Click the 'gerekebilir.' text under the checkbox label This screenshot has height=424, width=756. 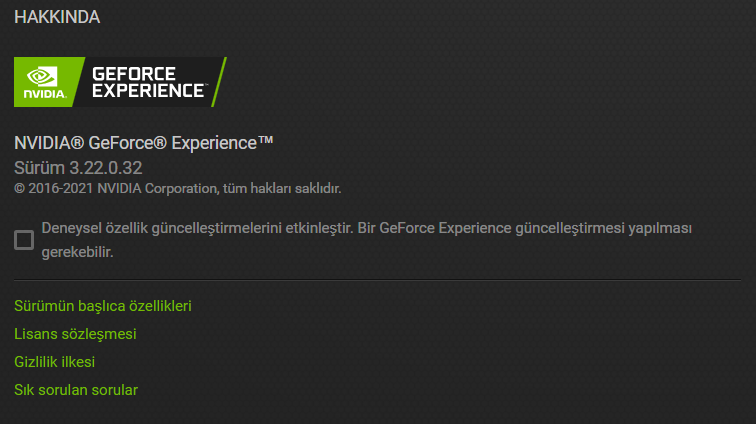(77, 252)
